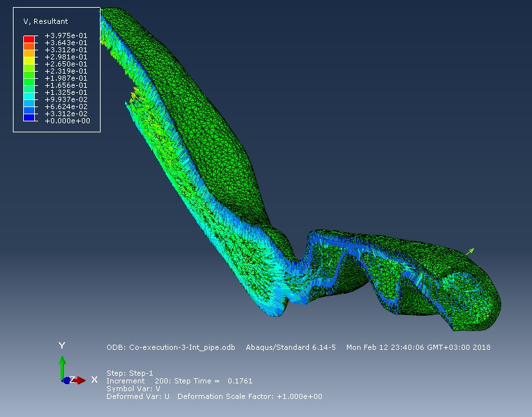Screen dimensions: 532x417
Task: Click the blue Z axis dot
Action: click(66, 380)
